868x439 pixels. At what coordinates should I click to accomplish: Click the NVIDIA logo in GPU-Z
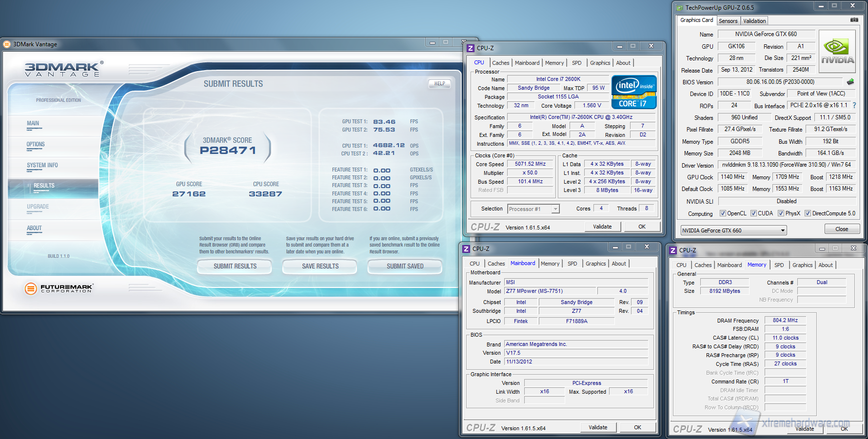pos(837,50)
